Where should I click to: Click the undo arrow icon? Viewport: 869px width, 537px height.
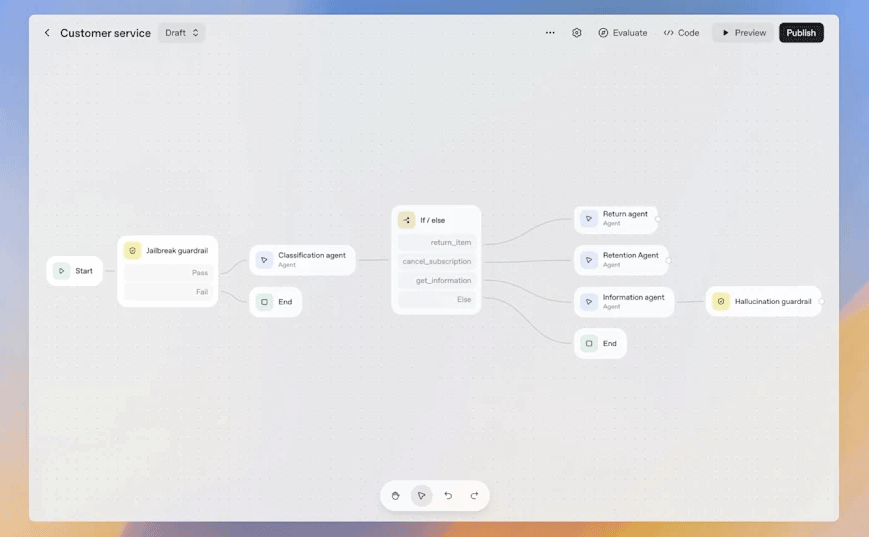(x=448, y=495)
